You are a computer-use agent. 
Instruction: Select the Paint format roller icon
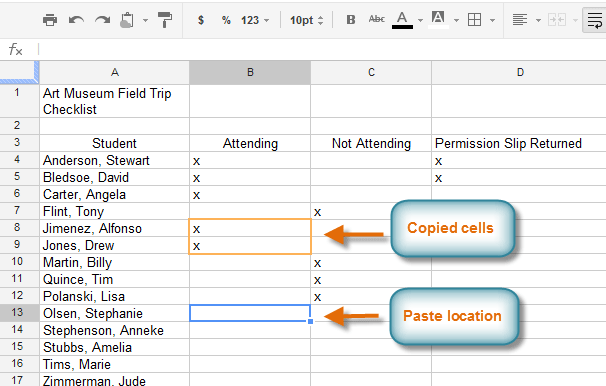165,19
